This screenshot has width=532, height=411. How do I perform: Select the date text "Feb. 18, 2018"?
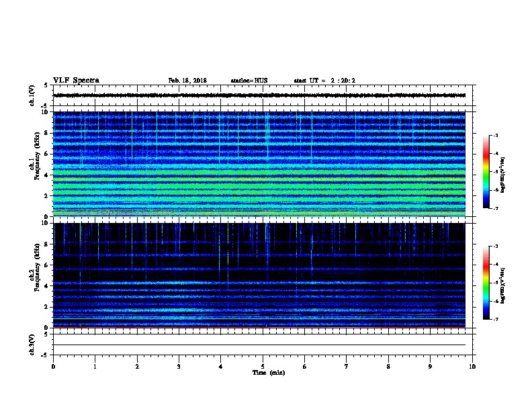point(187,81)
